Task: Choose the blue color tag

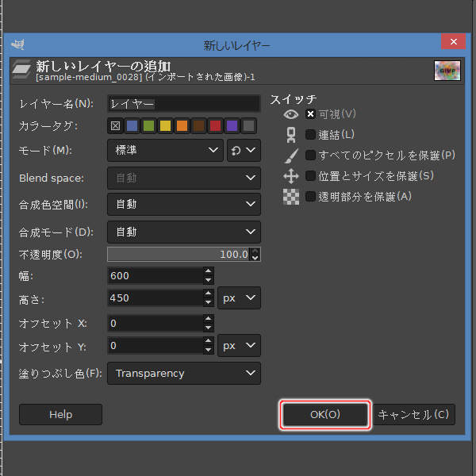Action: pyautogui.click(x=132, y=125)
